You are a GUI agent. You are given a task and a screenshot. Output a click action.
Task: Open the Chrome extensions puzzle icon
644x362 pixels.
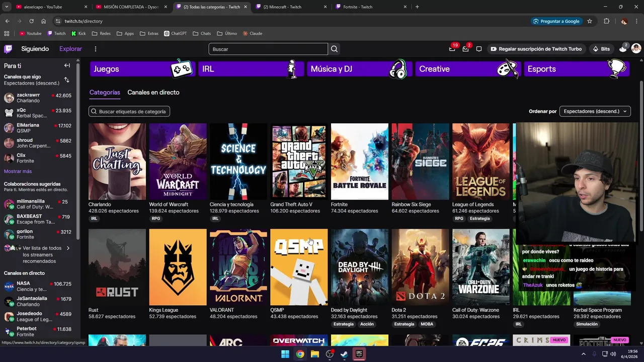pyautogui.click(x=606, y=21)
